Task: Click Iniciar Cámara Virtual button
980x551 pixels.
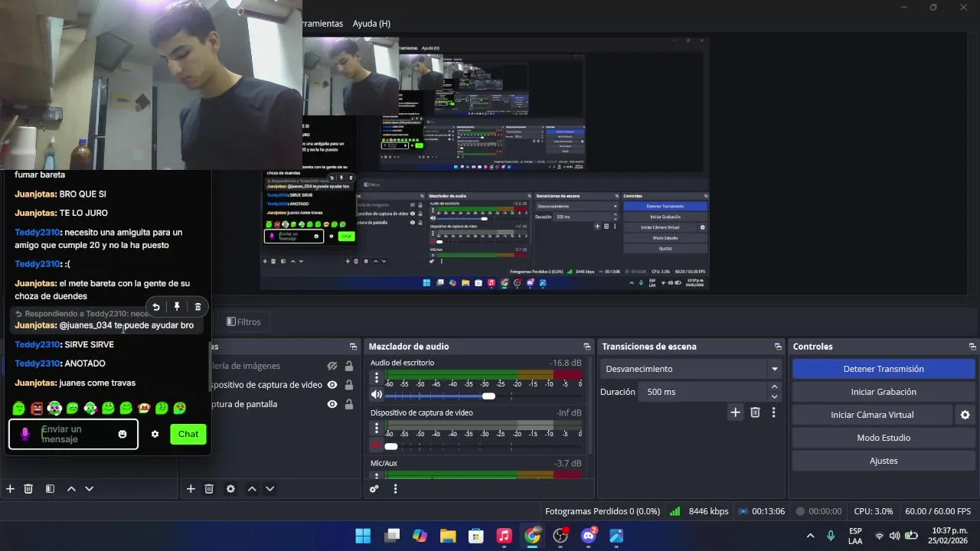Action: (x=872, y=415)
